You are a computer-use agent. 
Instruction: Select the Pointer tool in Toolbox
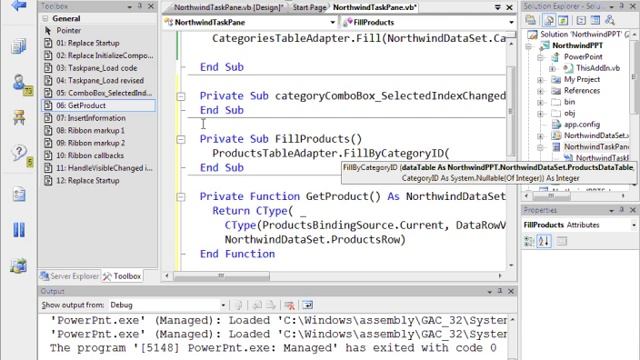tap(69, 31)
